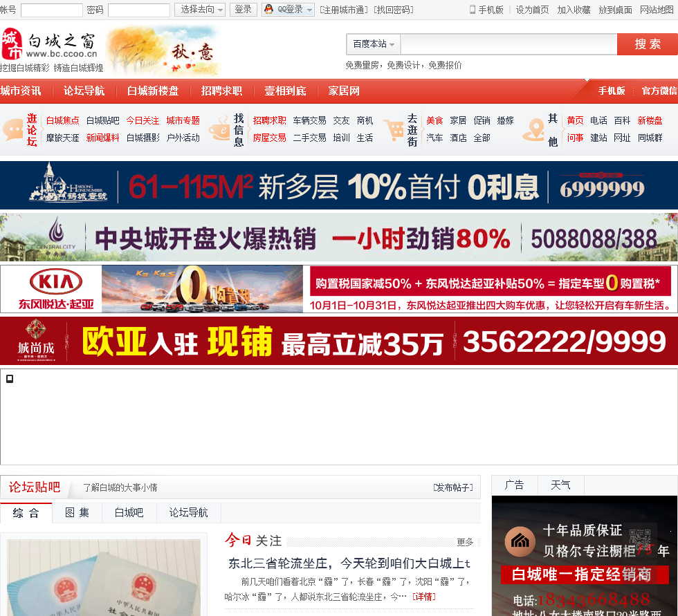Open the 东北三省轮流坐庄 headline
Screen dimensions: 678x616
coord(349,563)
